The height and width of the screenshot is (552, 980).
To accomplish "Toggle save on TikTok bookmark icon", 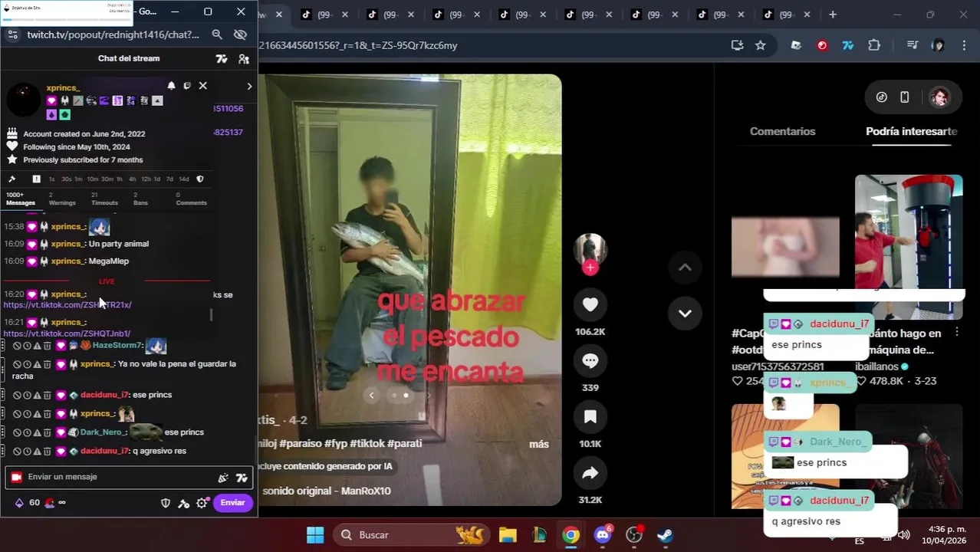I will coord(590,416).
